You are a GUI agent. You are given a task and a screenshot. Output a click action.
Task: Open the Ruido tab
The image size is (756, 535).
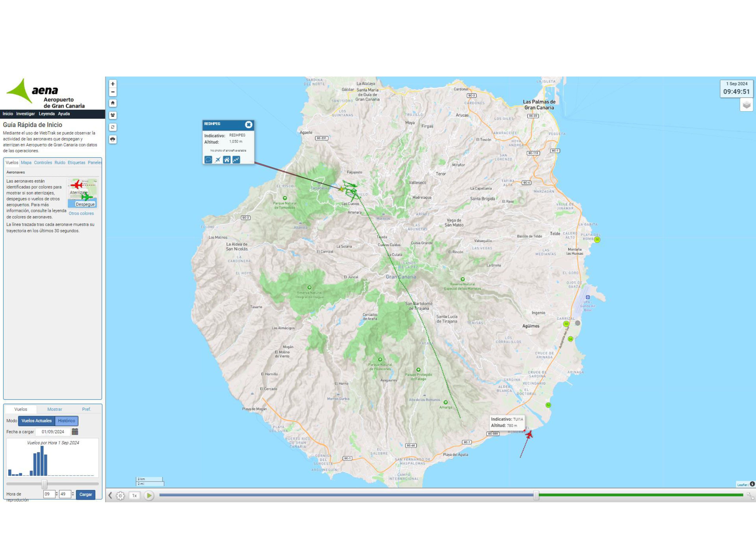click(x=60, y=162)
